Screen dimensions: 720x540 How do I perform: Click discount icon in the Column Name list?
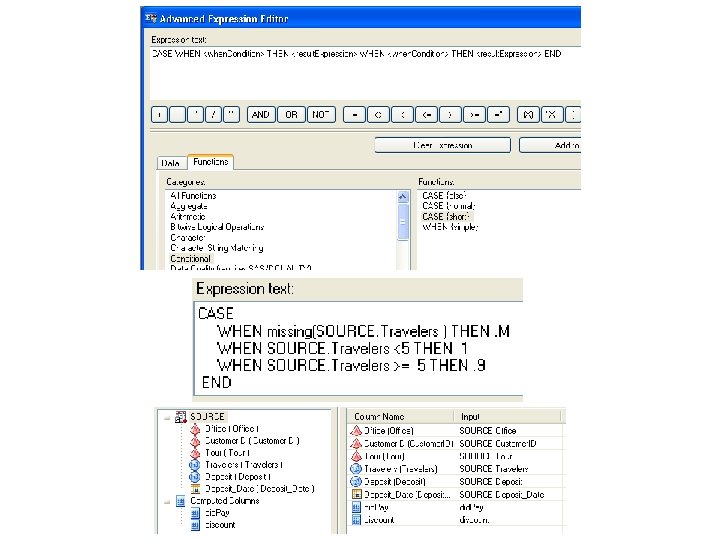356,520
